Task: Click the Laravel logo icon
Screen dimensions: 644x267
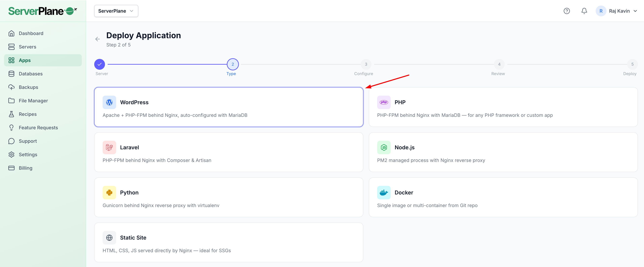Action: [x=109, y=147]
